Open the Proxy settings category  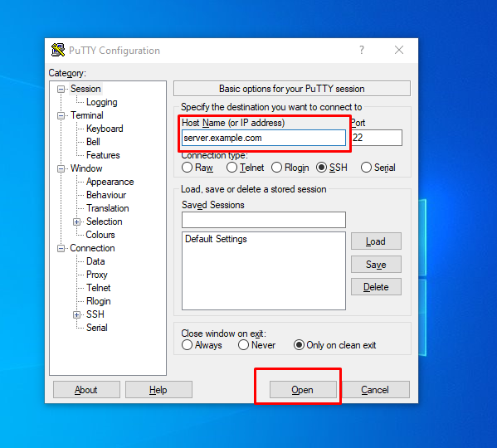tap(97, 275)
